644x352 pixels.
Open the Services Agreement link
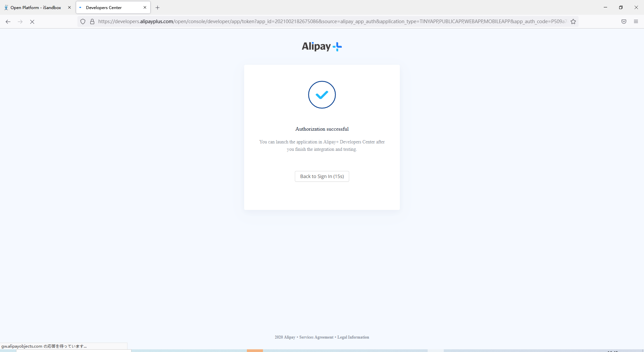click(x=316, y=337)
